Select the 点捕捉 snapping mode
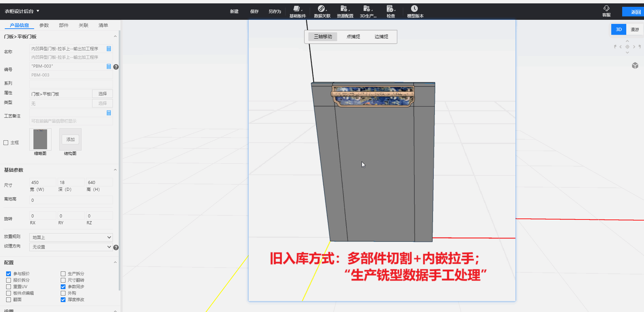The height and width of the screenshot is (312, 644). [x=353, y=37]
